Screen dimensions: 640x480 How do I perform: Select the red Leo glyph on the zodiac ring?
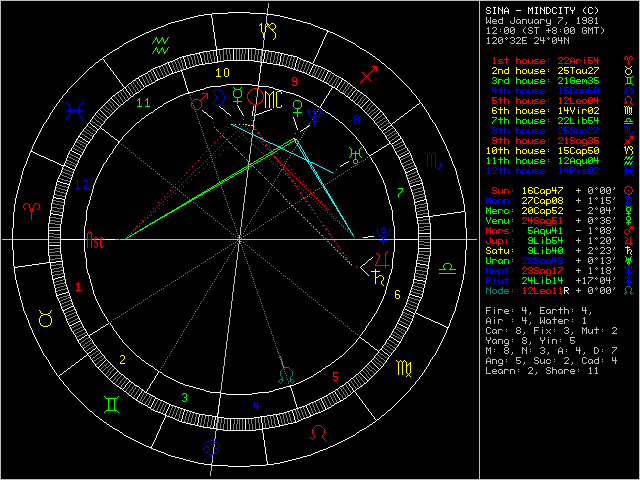click(x=318, y=433)
